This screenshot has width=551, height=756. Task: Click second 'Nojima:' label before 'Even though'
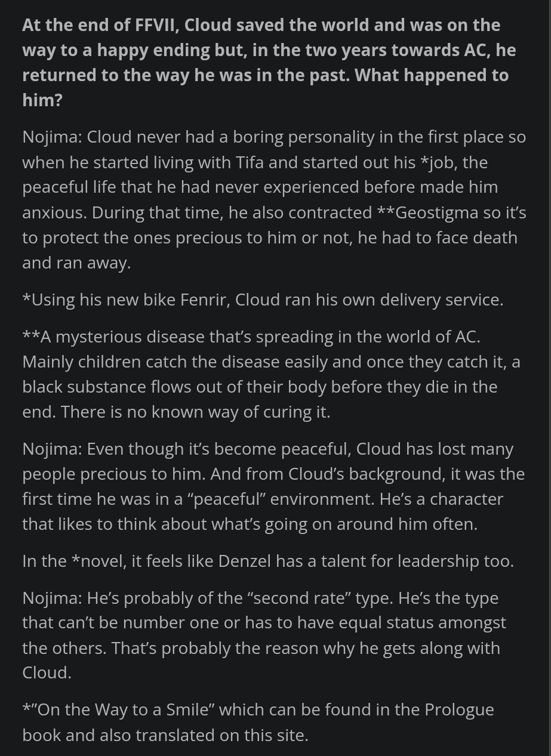[52, 449]
